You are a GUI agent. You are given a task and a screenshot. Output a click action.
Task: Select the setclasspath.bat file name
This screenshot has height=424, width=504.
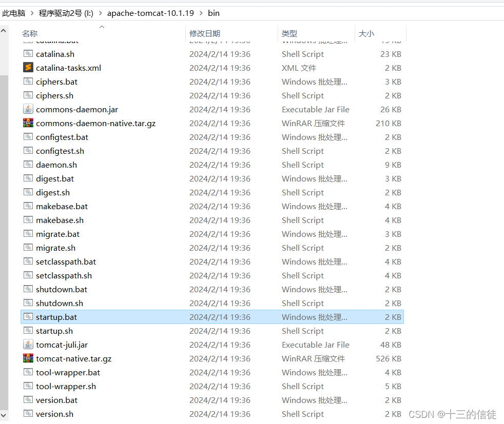[x=66, y=262]
